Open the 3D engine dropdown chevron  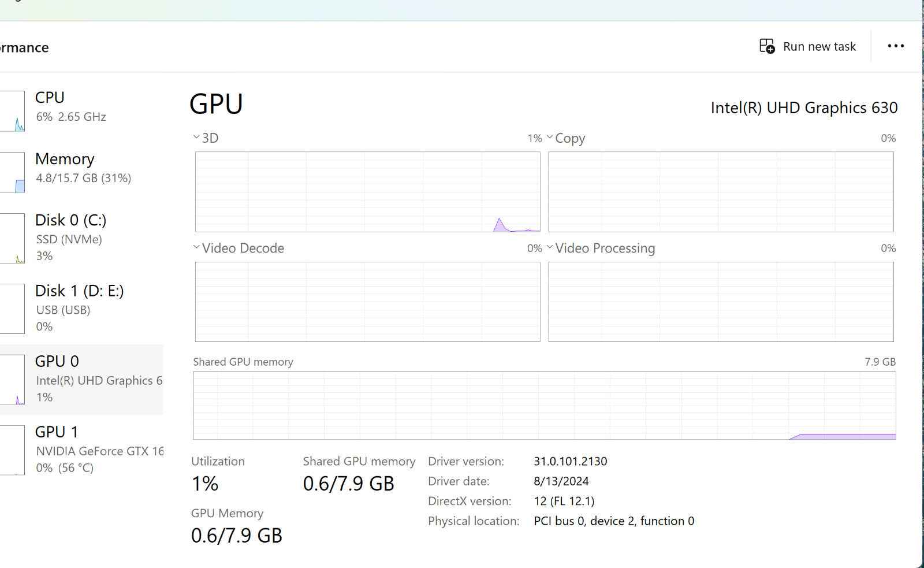point(196,138)
